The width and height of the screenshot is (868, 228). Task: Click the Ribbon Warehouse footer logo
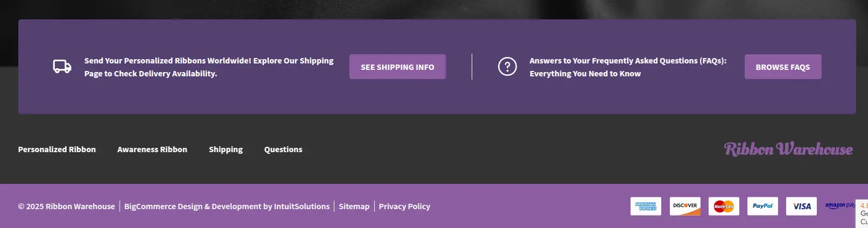click(x=788, y=149)
